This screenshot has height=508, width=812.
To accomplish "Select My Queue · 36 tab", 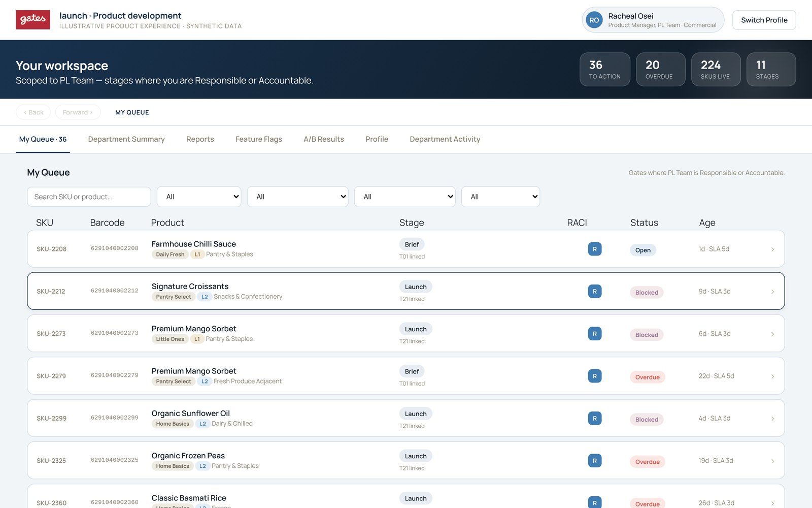I will (x=43, y=139).
